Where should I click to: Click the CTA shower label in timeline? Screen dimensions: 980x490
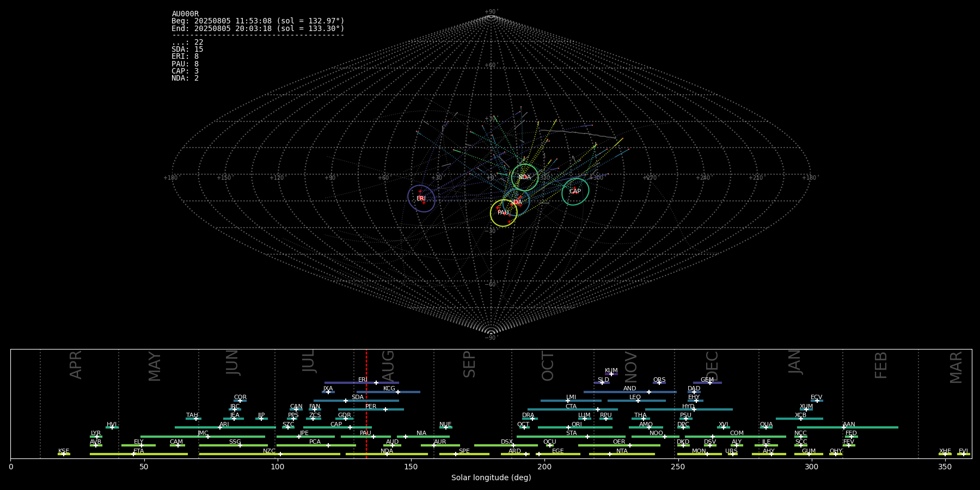pyautogui.click(x=571, y=407)
